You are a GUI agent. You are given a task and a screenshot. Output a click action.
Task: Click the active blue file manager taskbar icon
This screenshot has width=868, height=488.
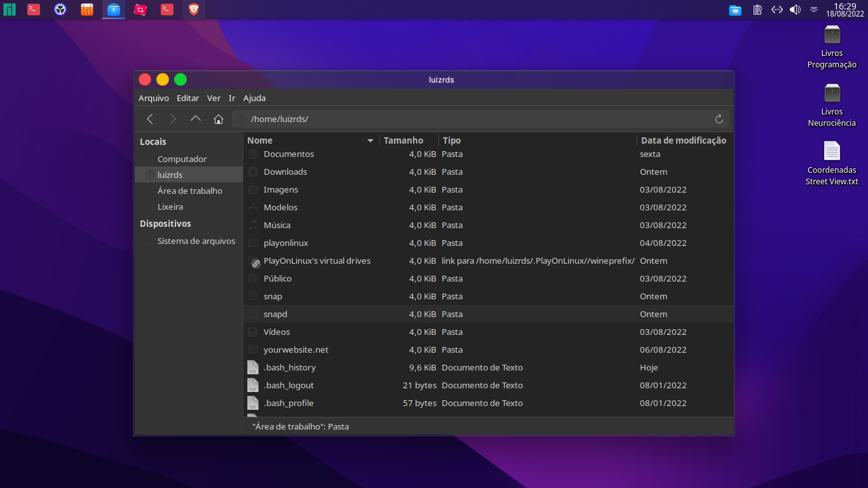pos(114,10)
